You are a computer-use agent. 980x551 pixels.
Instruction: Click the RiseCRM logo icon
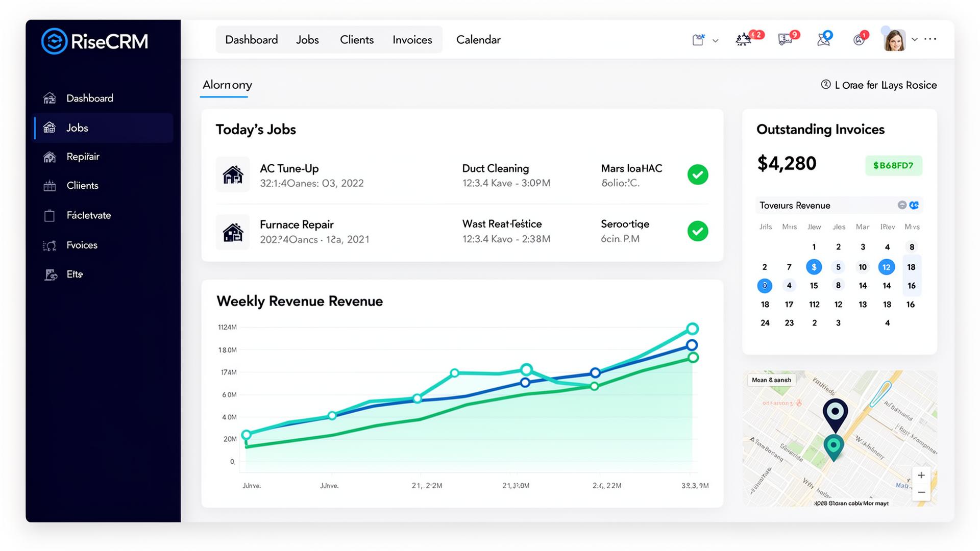click(x=54, y=41)
